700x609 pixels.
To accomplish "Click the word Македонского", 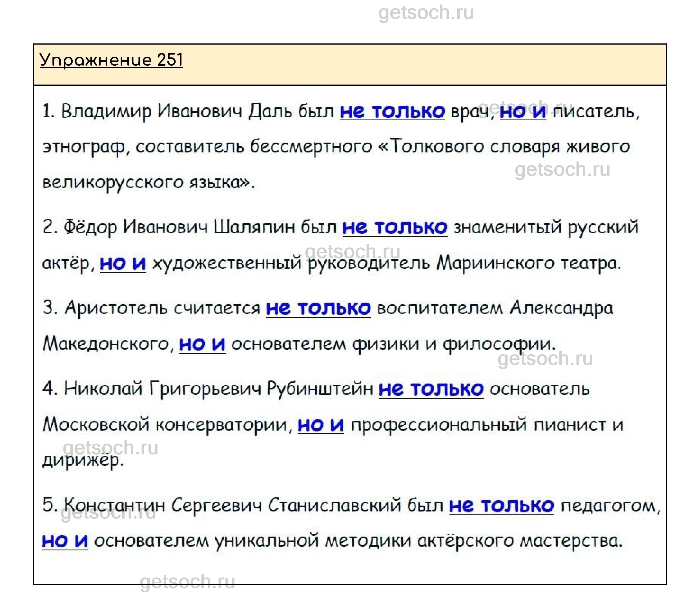I will [x=106, y=344].
